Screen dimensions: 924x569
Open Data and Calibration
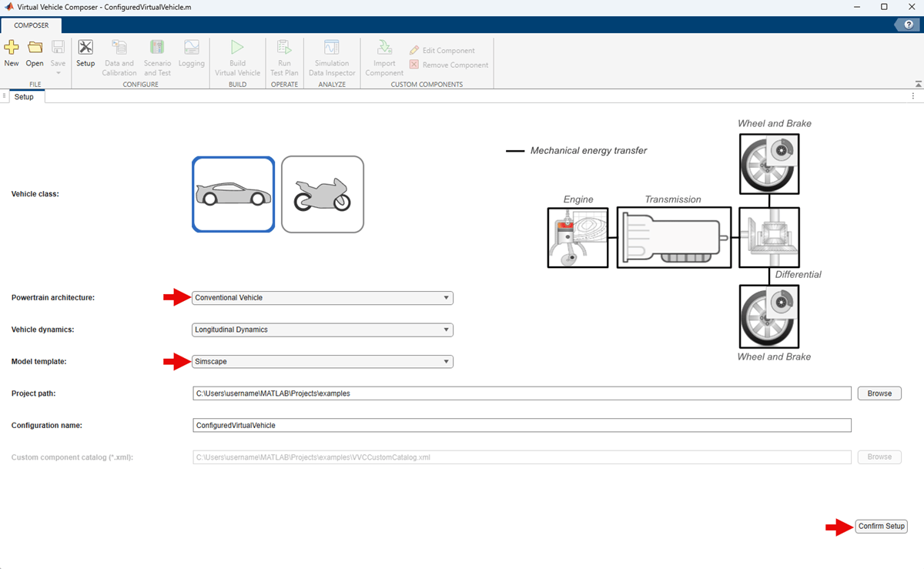[x=119, y=58]
